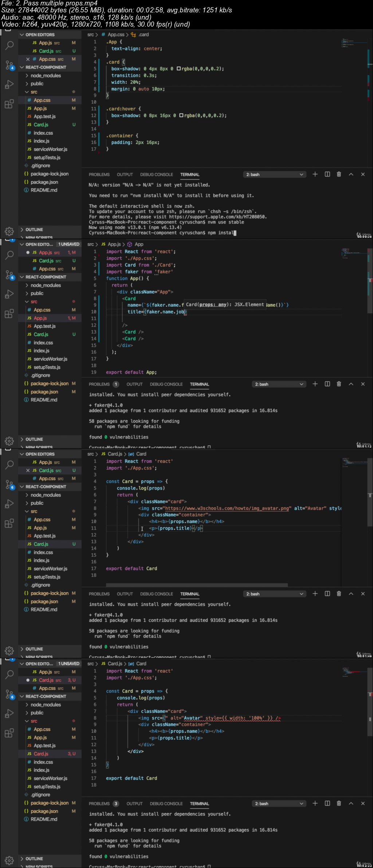Open Extensions view in the 00:02:22 frame
Screen dimensions: 373x868
(x=9, y=733)
